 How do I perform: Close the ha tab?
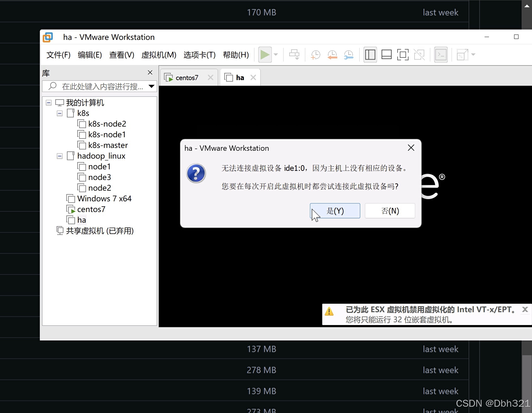[253, 77]
